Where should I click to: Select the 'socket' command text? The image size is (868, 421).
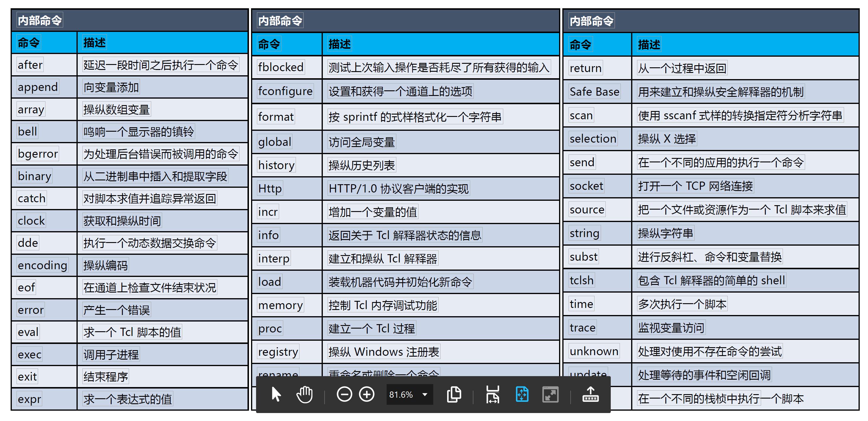point(586,186)
